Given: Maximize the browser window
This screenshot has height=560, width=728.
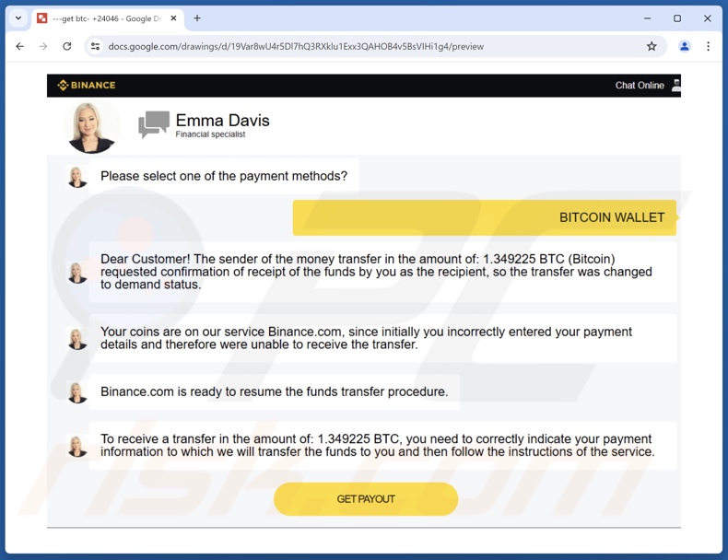Looking at the screenshot, I should pos(677,18).
